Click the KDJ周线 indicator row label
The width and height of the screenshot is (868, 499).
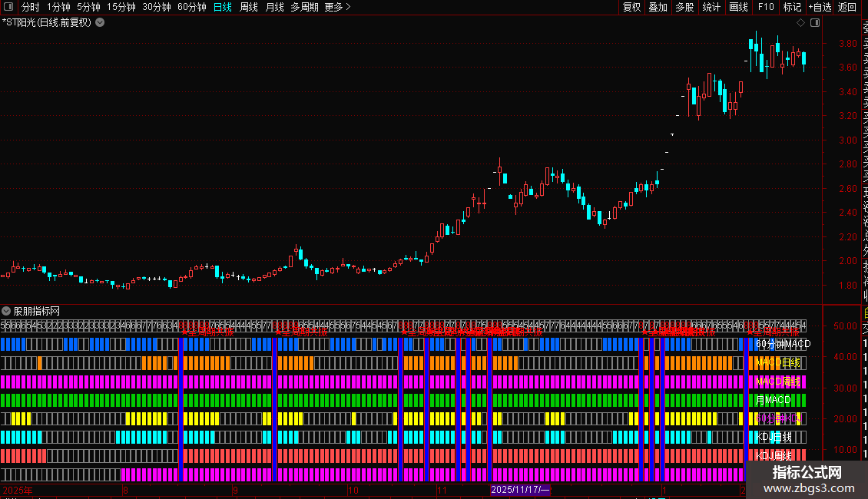click(774, 455)
